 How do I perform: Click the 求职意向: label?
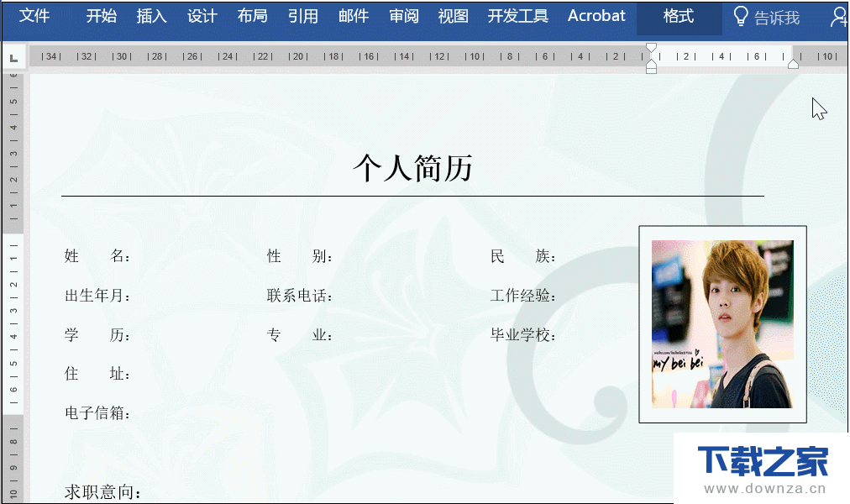[102, 492]
